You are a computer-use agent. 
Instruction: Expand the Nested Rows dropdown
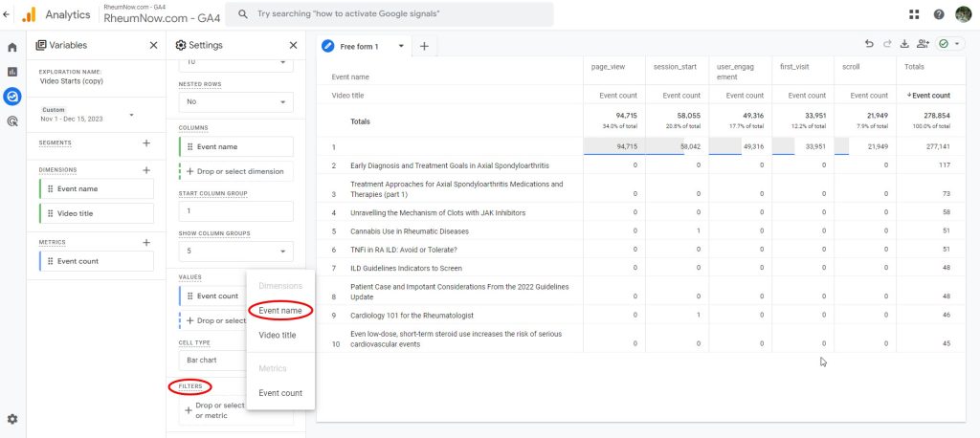[x=235, y=101]
